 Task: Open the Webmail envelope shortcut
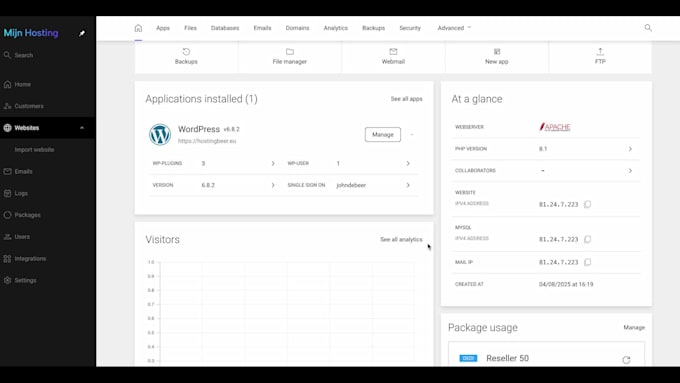click(393, 56)
